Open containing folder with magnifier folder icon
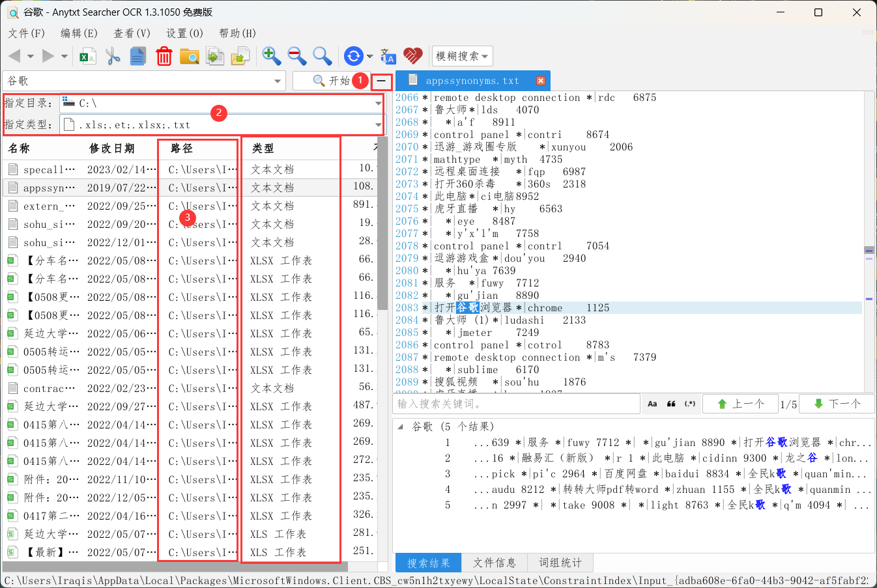The width and height of the screenshot is (877, 588). tap(189, 57)
